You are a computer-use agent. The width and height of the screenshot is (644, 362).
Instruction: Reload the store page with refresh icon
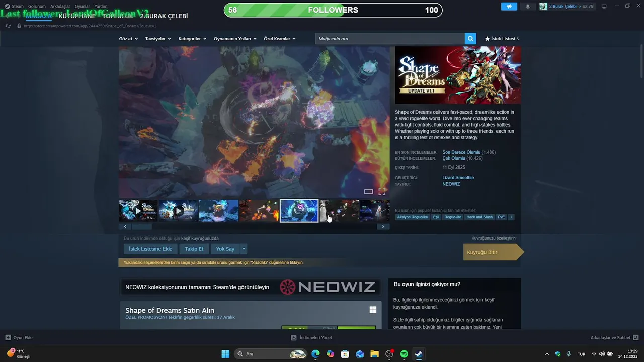tap(8, 26)
